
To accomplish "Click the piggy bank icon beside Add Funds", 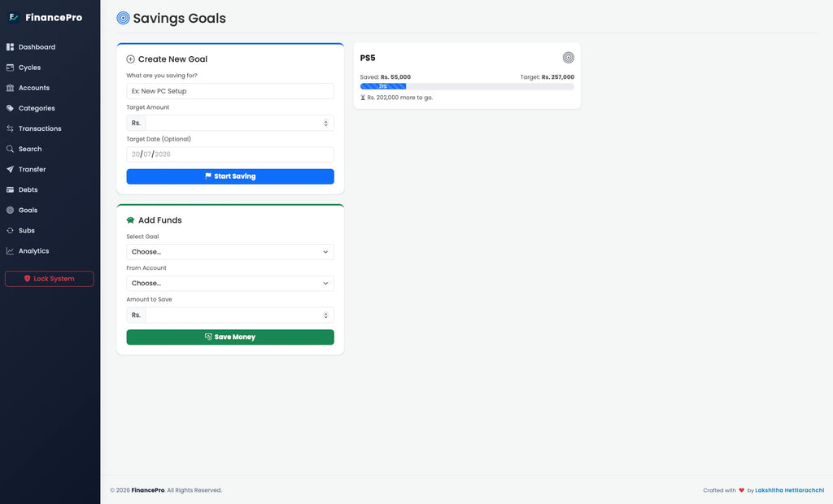I will 130,219.
